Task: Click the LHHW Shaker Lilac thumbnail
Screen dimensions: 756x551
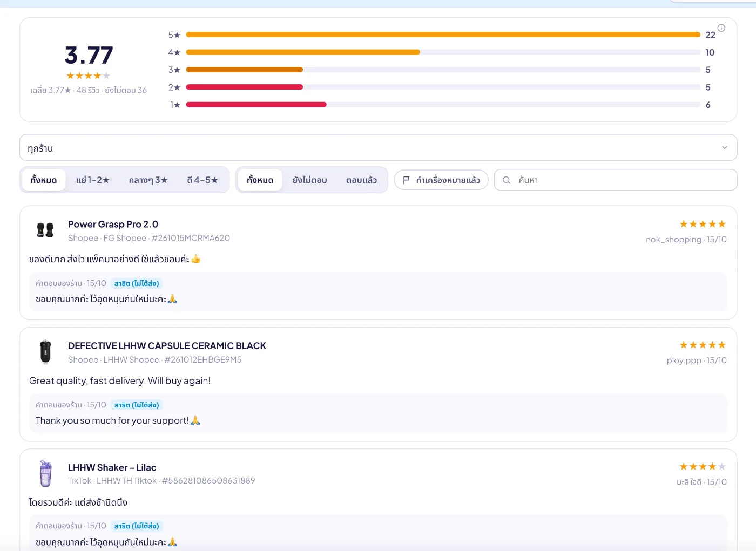Action: [x=45, y=473]
